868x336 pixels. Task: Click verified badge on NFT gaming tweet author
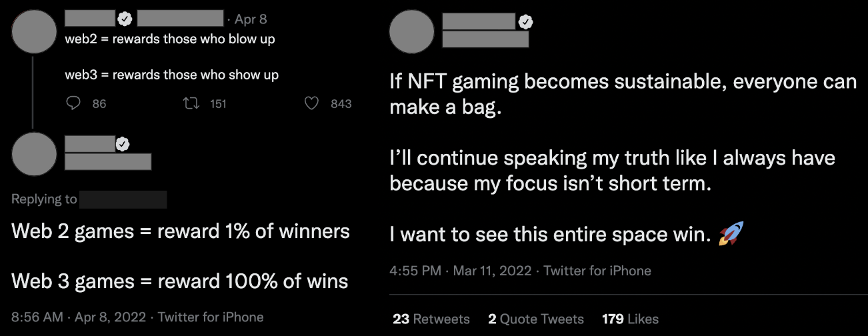tap(526, 21)
